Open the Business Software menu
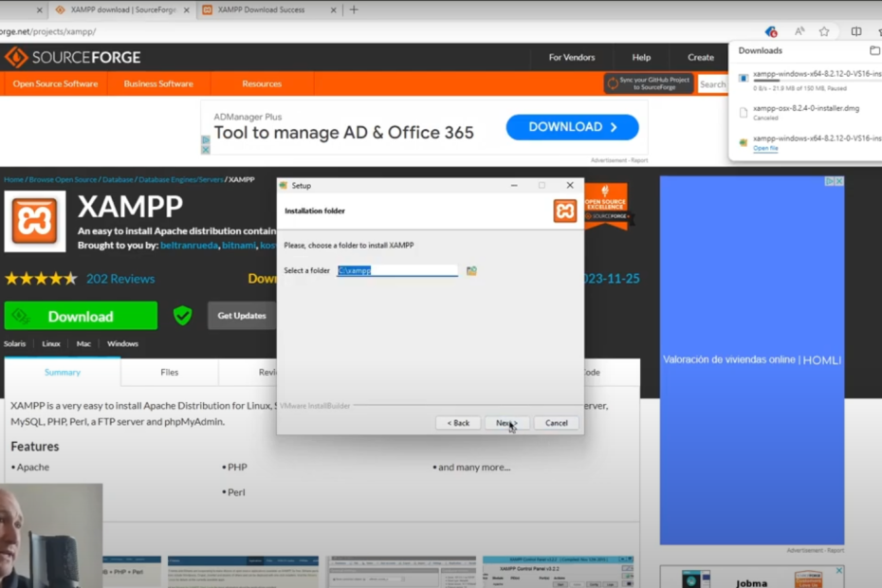The height and width of the screenshot is (588, 882). pos(158,83)
